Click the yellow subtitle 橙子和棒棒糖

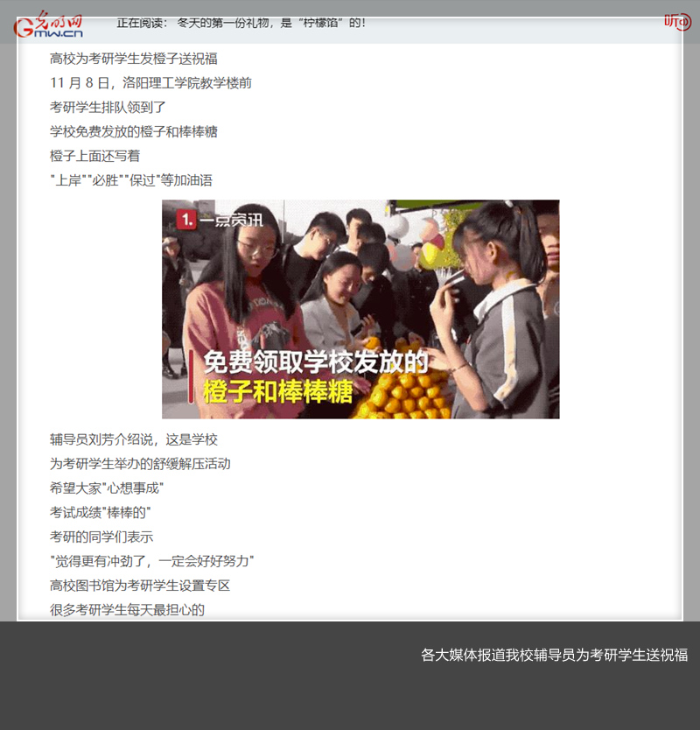coord(278,392)
